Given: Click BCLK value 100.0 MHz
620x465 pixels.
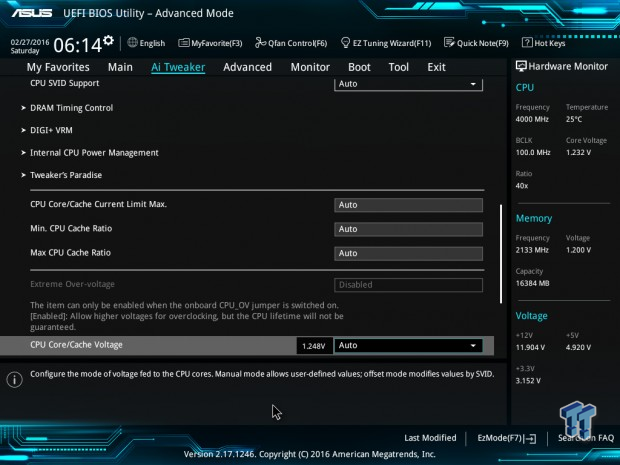Looking at the screenshot, I should 533,152.
